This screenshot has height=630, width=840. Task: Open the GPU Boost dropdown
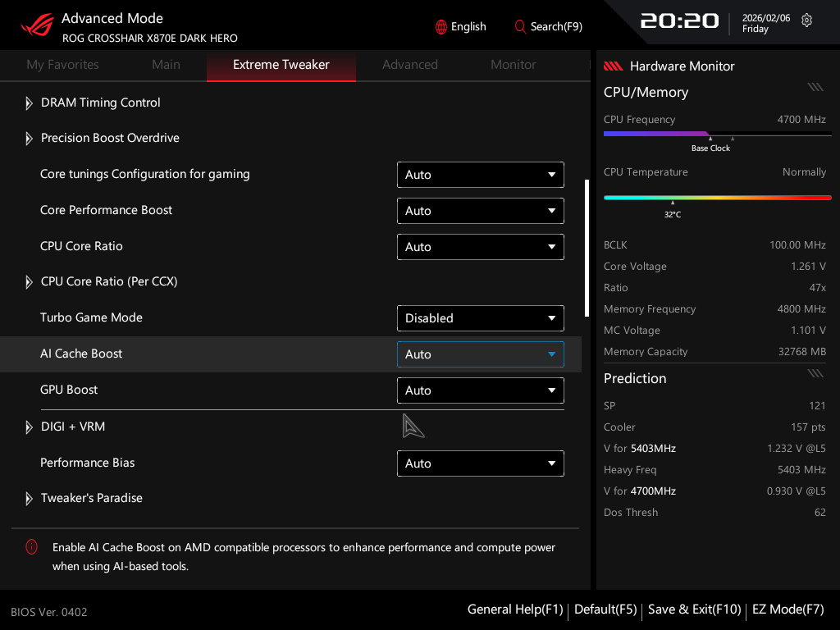(x=480, y=390)
